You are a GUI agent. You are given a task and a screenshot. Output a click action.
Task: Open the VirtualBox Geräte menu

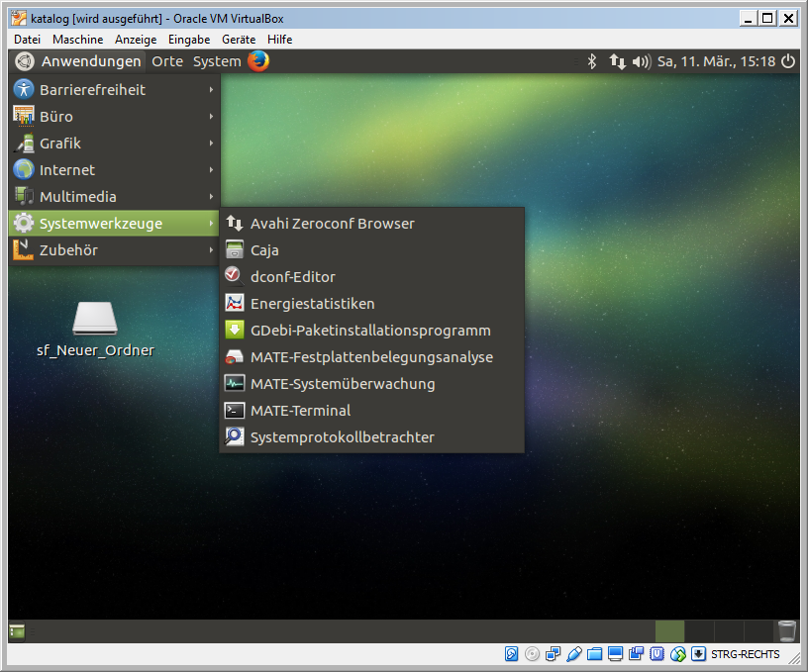pos(239,39)
